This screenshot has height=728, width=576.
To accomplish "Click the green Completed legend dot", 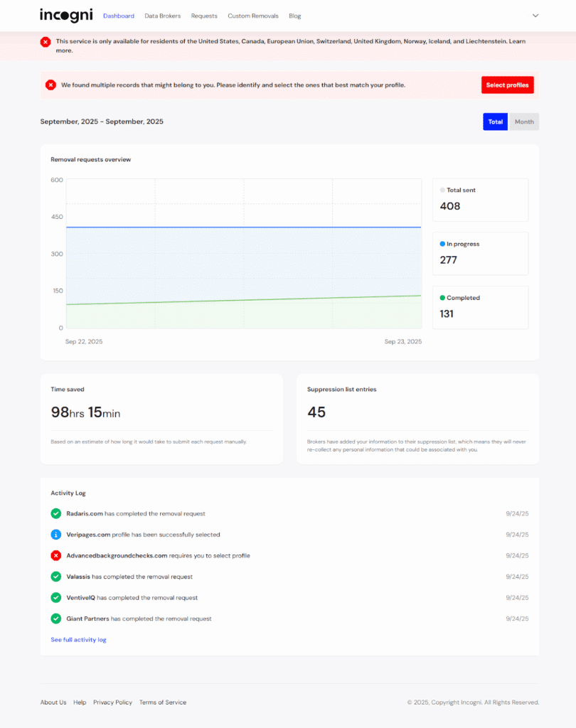I will [442, 298].
